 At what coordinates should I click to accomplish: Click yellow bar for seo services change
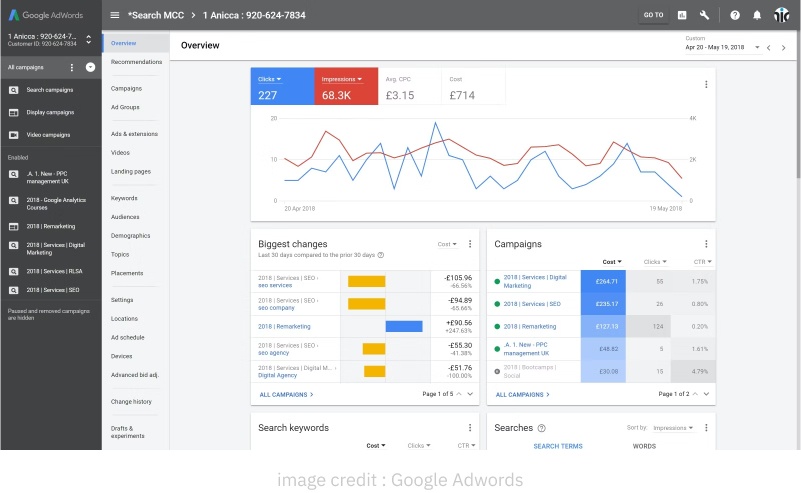(x=367, y=281)
